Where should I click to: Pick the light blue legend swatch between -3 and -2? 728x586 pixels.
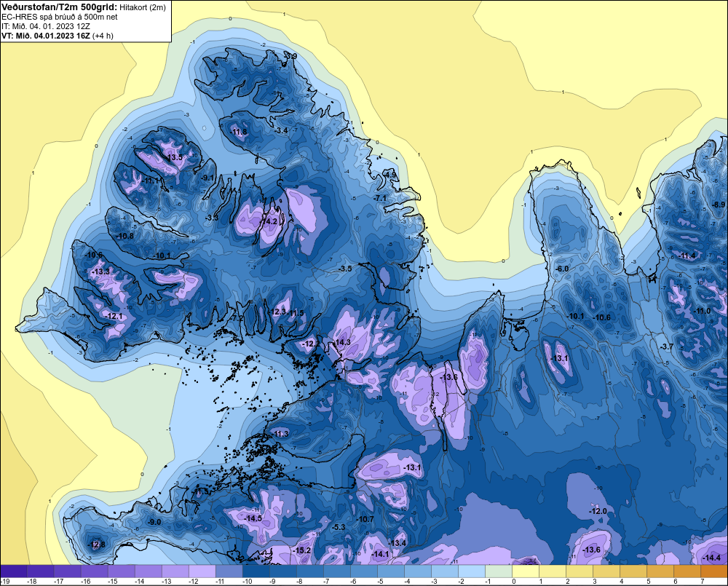pos(445,571)
